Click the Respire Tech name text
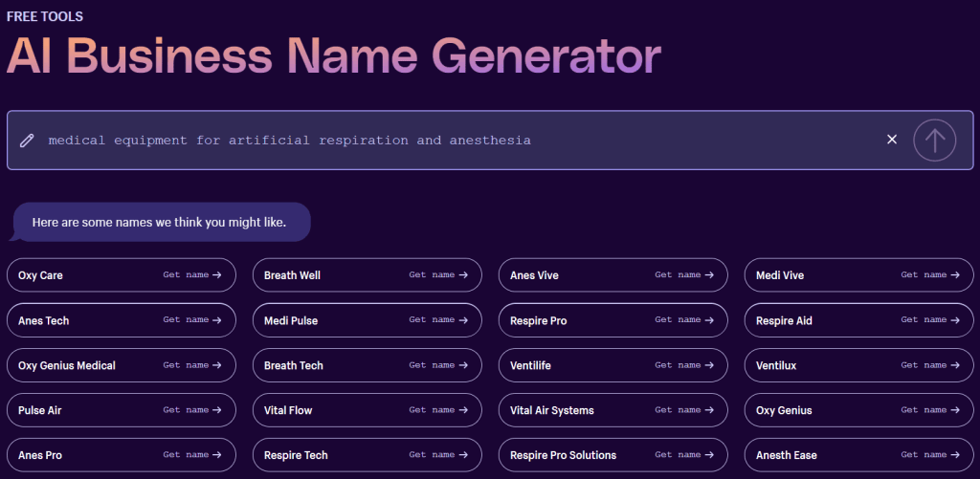 pyautogui.click(x=296, y=455)
